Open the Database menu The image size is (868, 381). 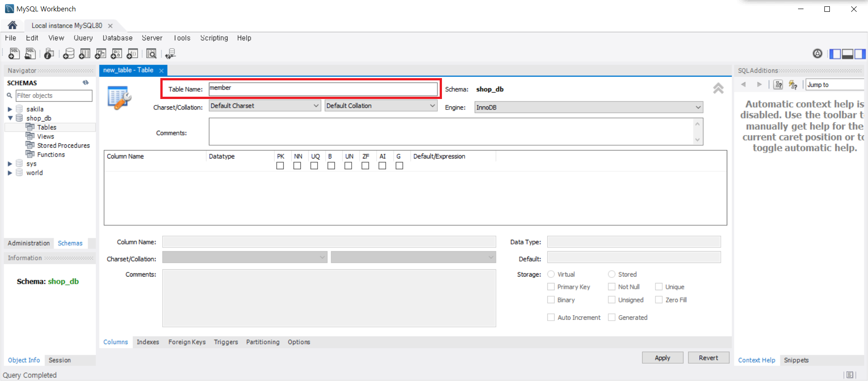coord(118,38)
